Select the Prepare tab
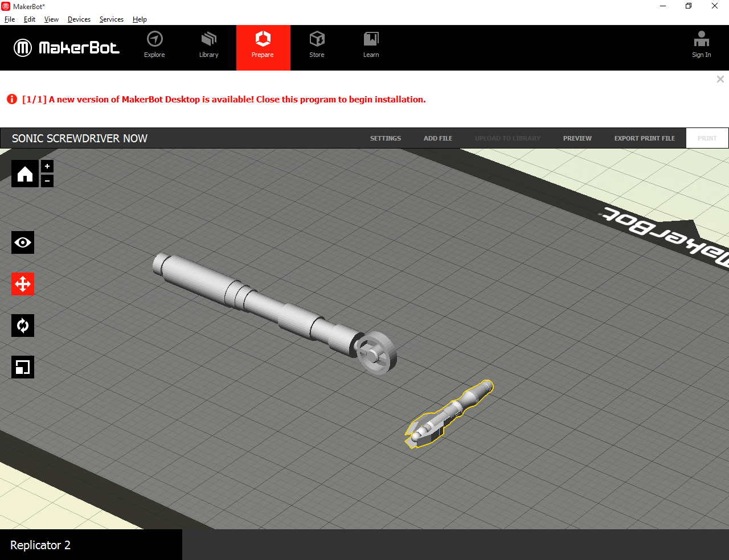The width and height of the screenshot is (729, 560). [x=263, y=48]
